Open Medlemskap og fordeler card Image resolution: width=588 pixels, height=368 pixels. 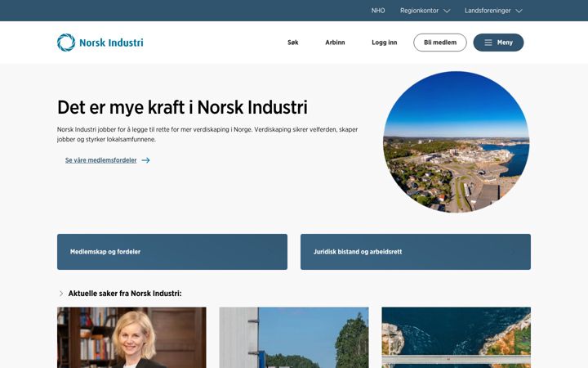[x=172, y=252]
